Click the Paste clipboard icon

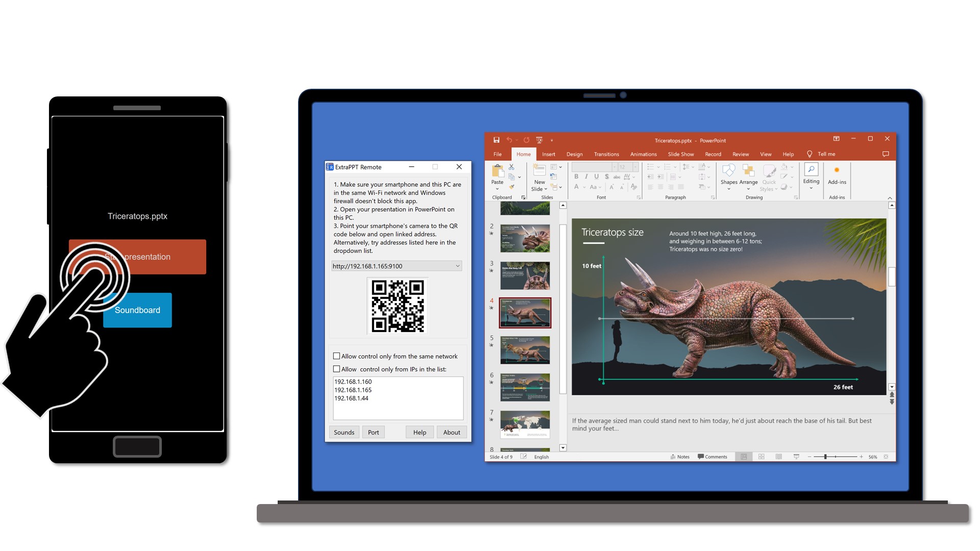point(497,171)
